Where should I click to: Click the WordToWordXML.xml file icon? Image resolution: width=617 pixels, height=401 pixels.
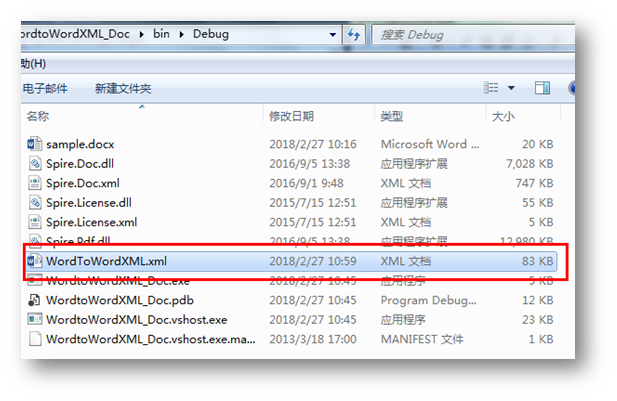tap(35, 261)
